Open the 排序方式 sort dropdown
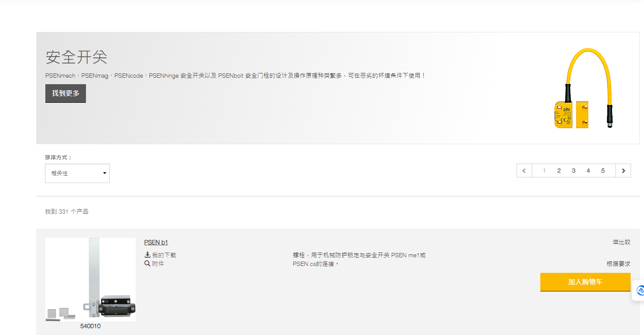The width and height of the screenshot is (644, 335). [x=77, y=173]
